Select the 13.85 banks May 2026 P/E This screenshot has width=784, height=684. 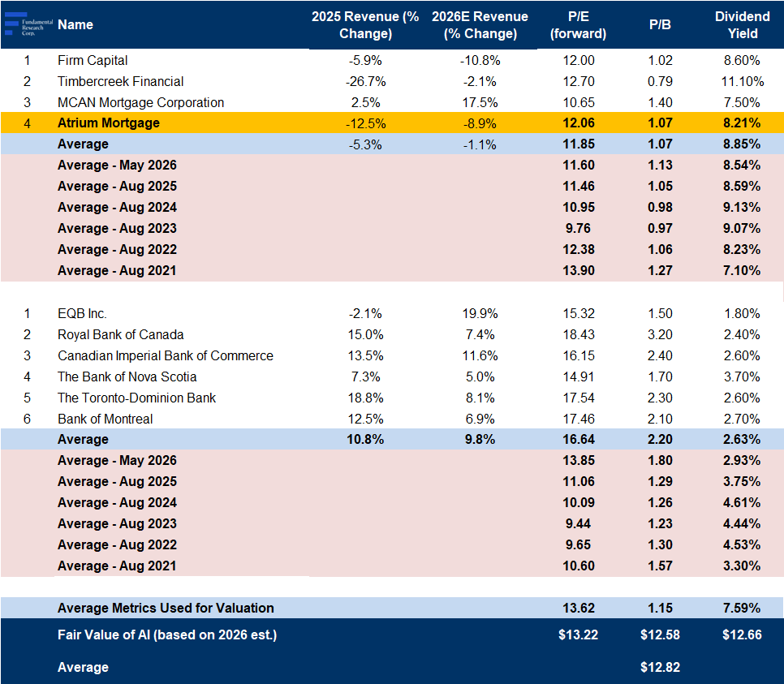click(x=579, y=461)
